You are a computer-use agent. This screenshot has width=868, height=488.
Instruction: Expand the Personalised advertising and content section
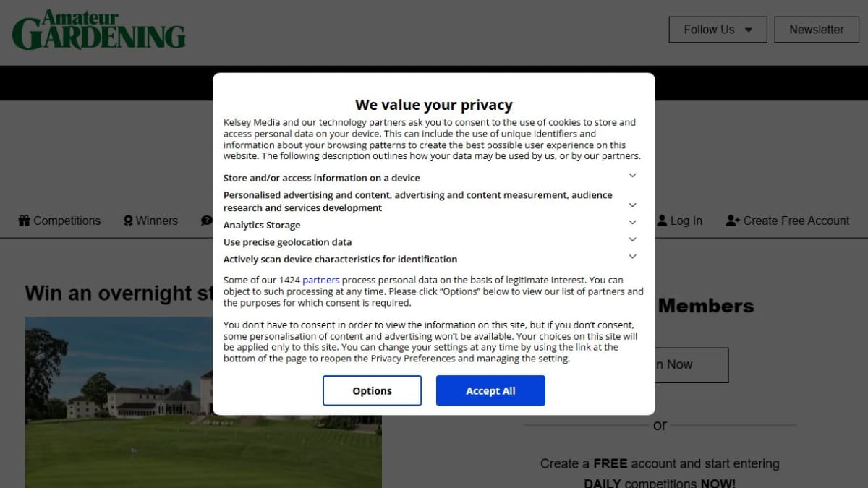pos(632,205)
